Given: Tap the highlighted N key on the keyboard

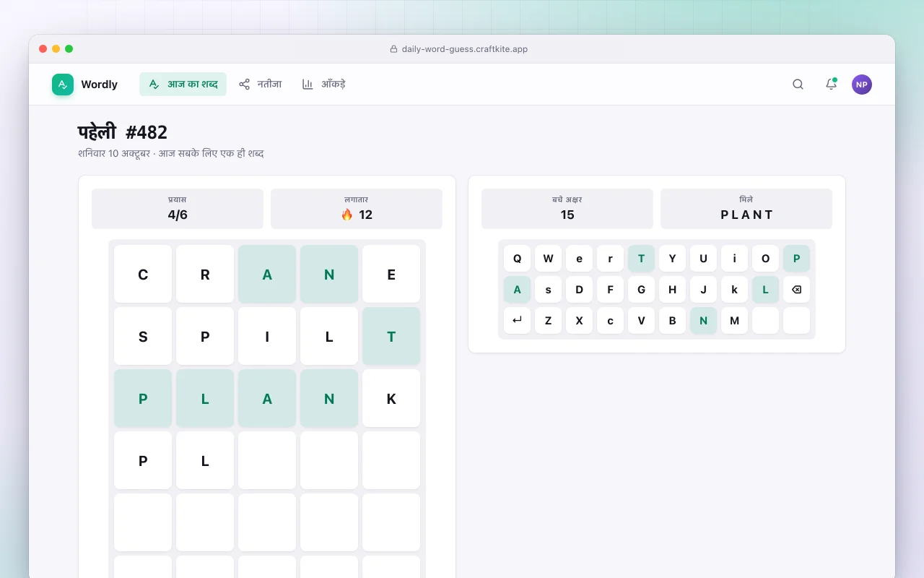Looking at the screenshot, I should pyautogui.click(x=703, y=321).
